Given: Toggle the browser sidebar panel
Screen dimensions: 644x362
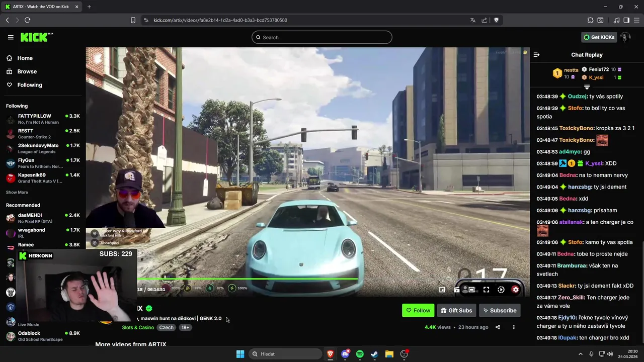Looking at the screenshot, I should pos(626,20).
